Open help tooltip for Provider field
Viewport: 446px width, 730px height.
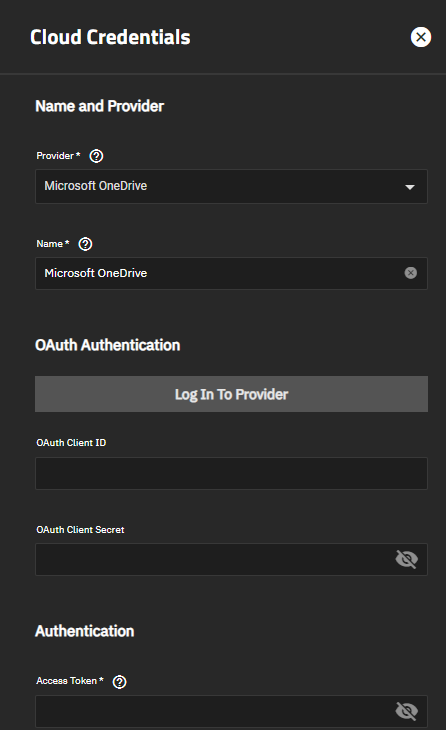(x=96, y=156)
